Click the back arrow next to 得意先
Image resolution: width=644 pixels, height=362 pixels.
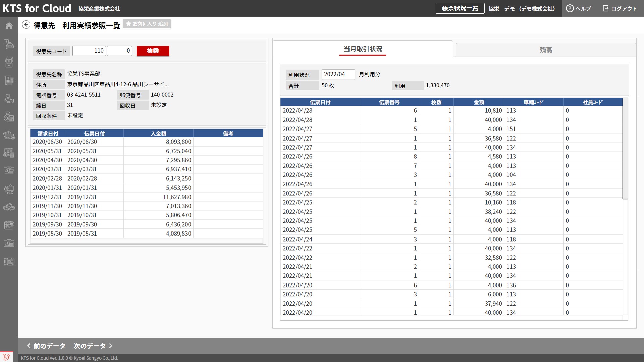pos(26,24)
